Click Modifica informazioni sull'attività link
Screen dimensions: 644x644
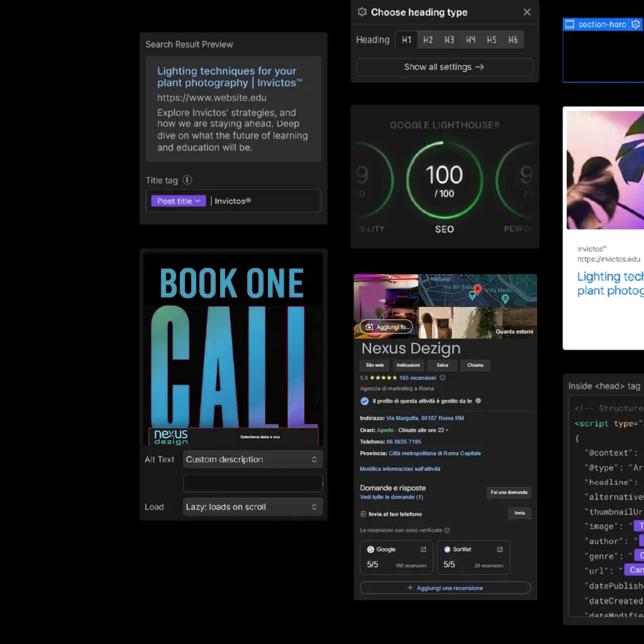(x=400, y=469)
